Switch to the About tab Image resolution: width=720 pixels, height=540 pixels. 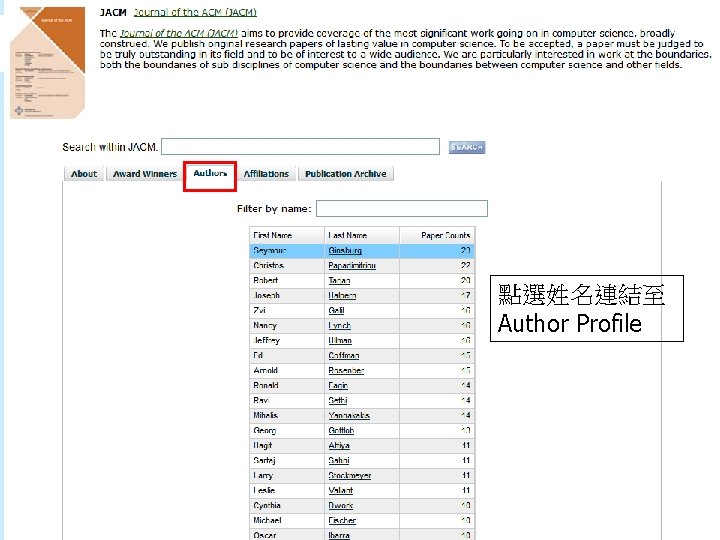84,174
